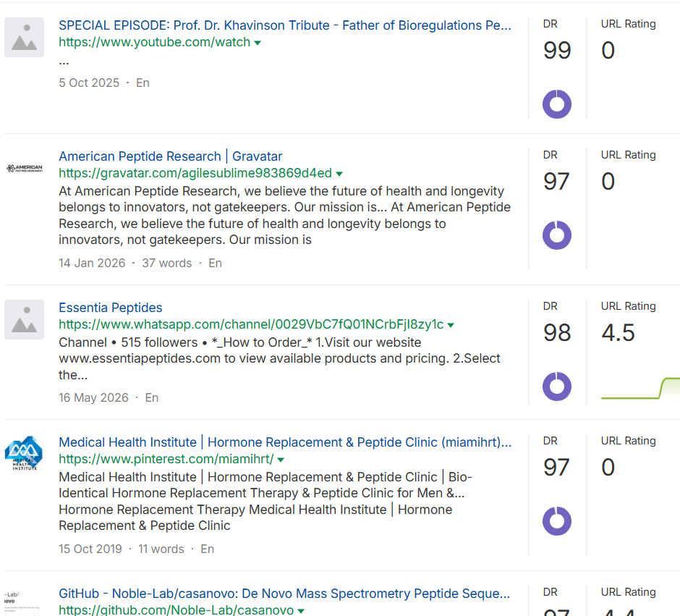Click the green youtube.com/watch URL

tap(154, 42)
